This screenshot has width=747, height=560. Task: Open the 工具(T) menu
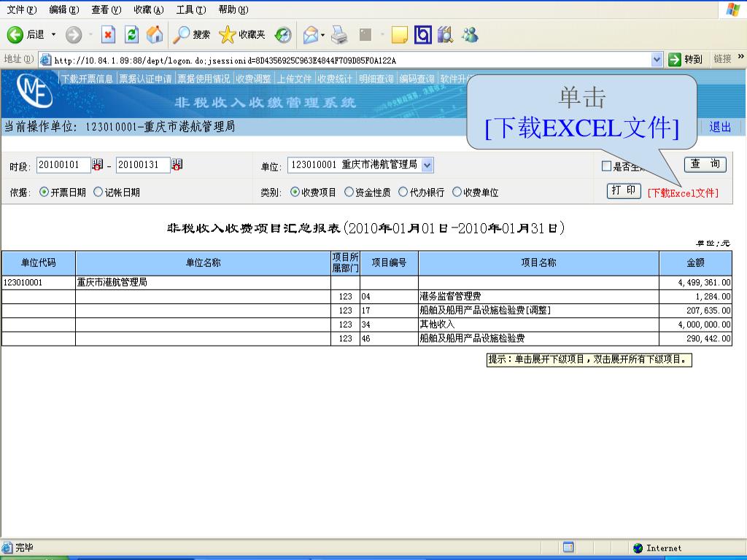(x=190, y=9)
